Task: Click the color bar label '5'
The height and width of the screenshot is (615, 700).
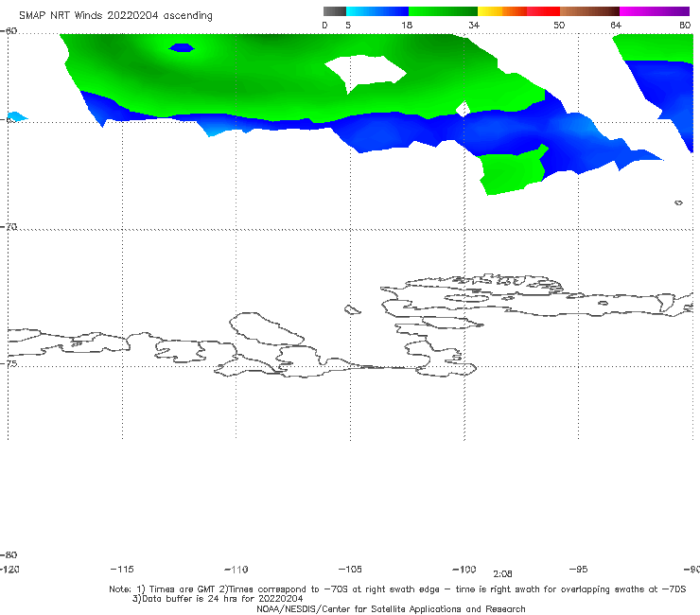Action: coord(348,25)
